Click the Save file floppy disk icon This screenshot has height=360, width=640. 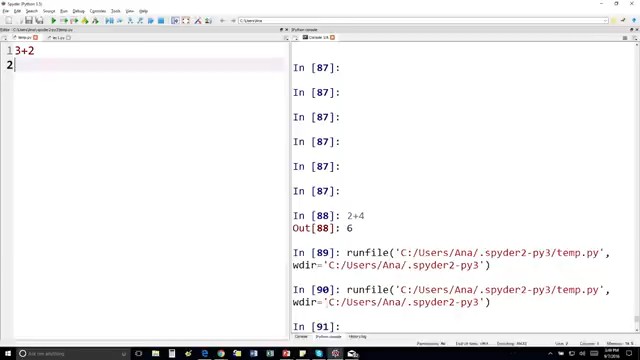(29, 20)
